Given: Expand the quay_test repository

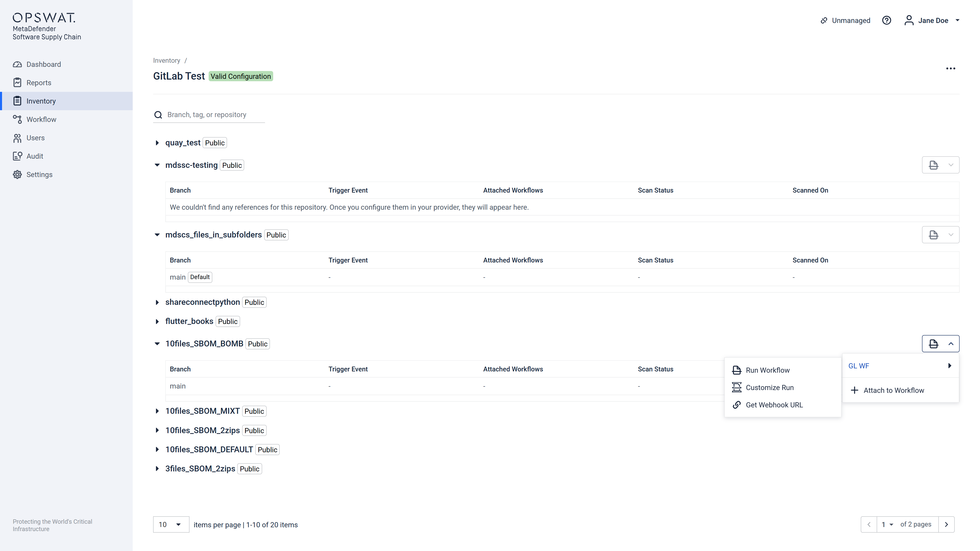Looking at the screenshot, I should point(157,143).
